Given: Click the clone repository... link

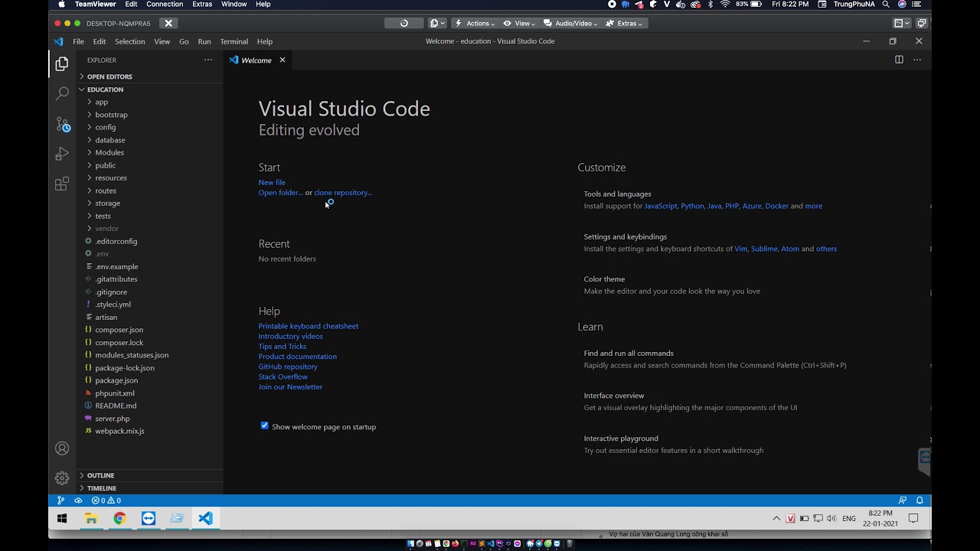Looking at the screenshot, I should (x=343, y=193).
